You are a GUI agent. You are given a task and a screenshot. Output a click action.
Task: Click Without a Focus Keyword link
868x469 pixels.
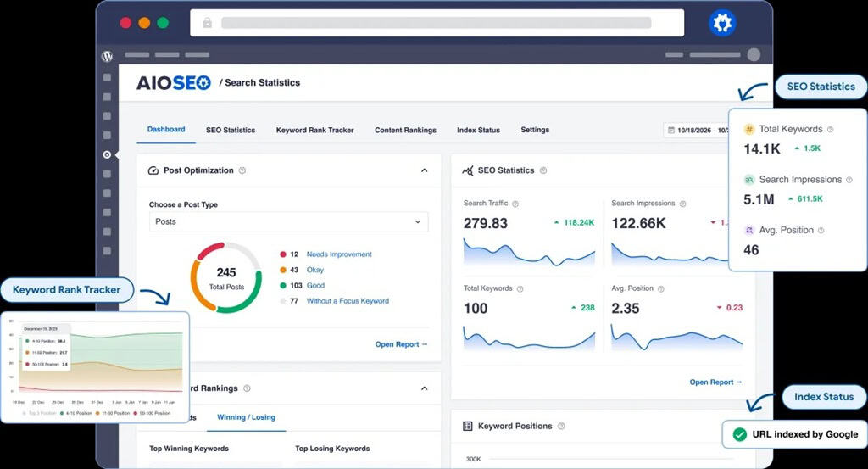coord(348,301)
